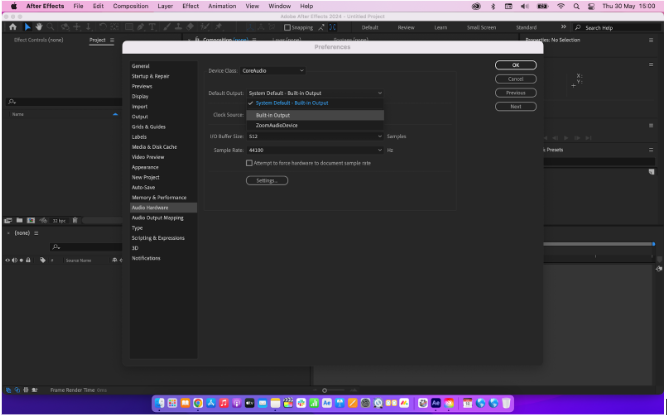Expand the workspace overflow chevrons
The width and height of the screenshot is (667, 415).
pos(563,27)
